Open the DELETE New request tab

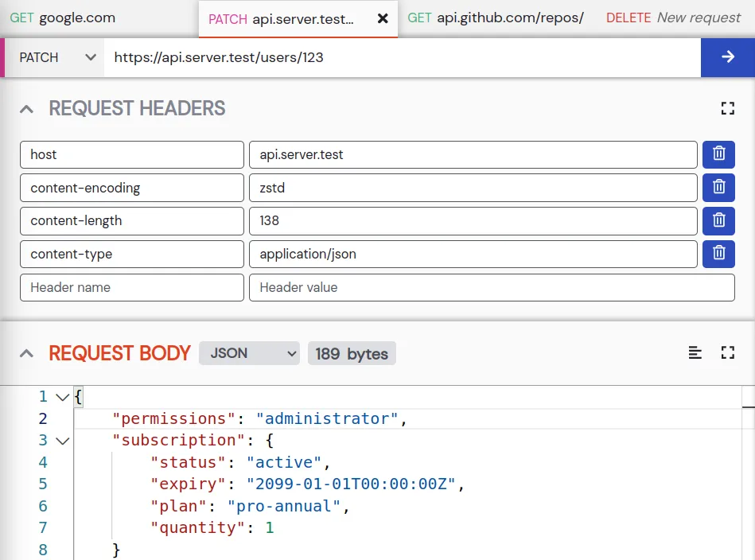click(x=673, y=17)
